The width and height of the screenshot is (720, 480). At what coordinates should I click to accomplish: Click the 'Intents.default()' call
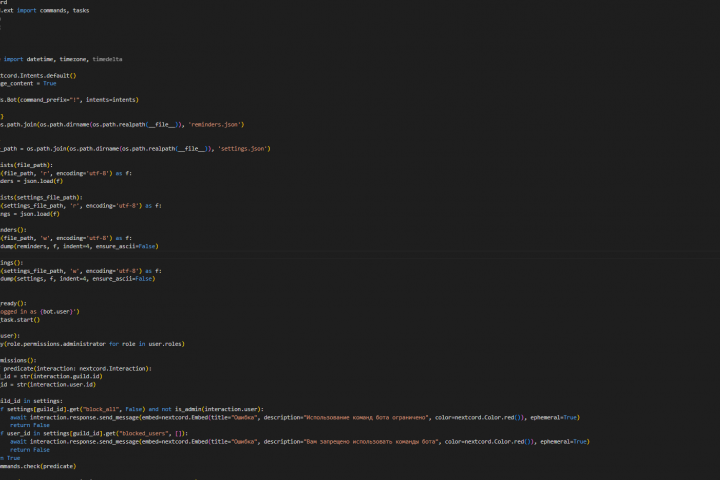click(48, 75)
